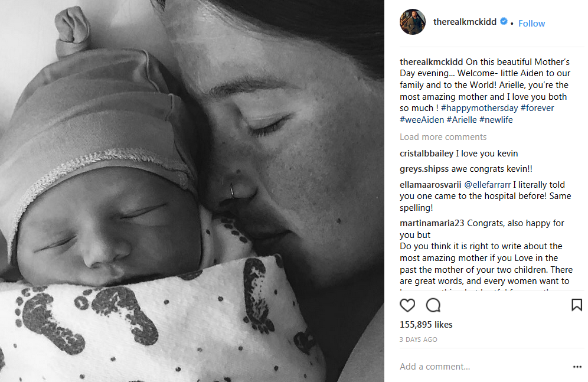Click therealkmckidd profile avatar
Screen dimensions: 588x382
point(413,22)
